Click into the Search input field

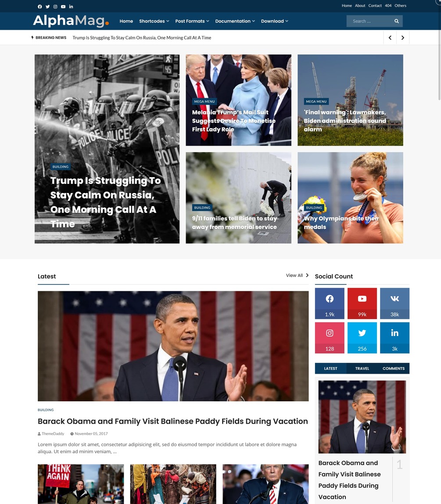click(x=370, y=21)
